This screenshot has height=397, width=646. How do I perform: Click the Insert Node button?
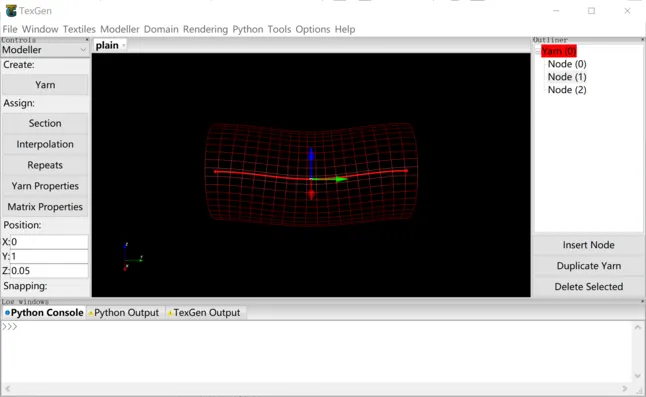(588, 245)
